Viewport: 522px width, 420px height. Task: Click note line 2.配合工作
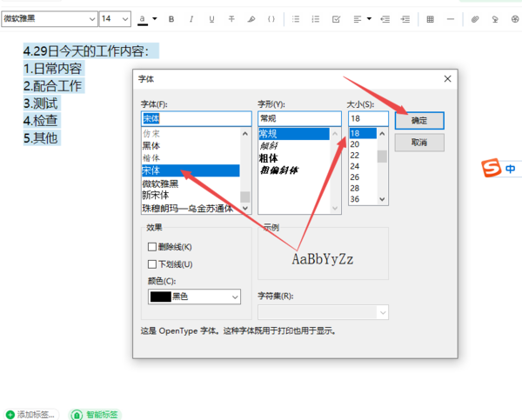coord(52,86)
